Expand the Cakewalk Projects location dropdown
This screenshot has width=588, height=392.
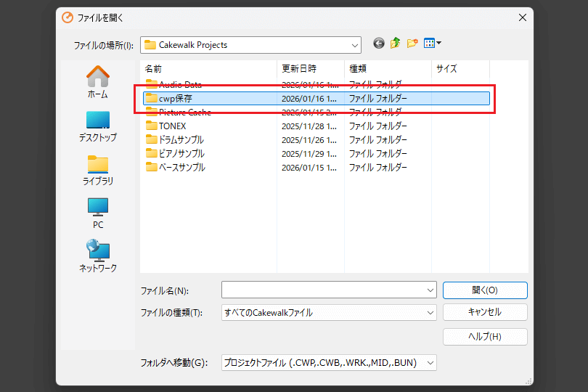click(x=354, y=45)
